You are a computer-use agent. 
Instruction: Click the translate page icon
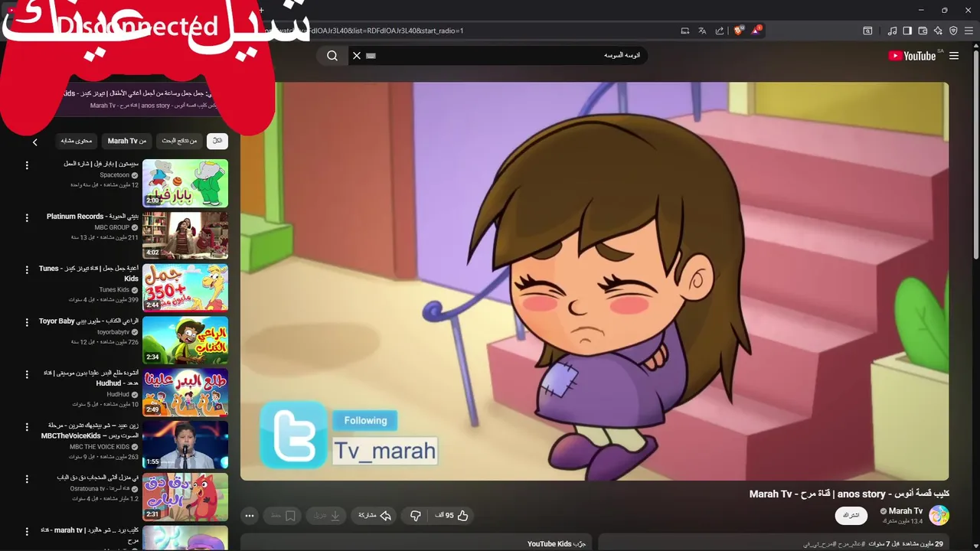(702, 31)
